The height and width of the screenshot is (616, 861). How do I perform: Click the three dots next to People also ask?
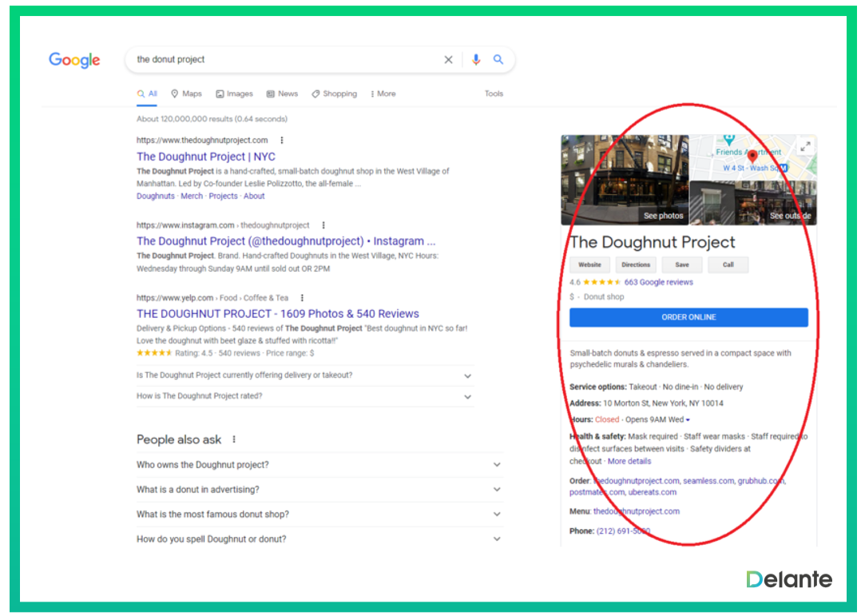tap(234, 439)
